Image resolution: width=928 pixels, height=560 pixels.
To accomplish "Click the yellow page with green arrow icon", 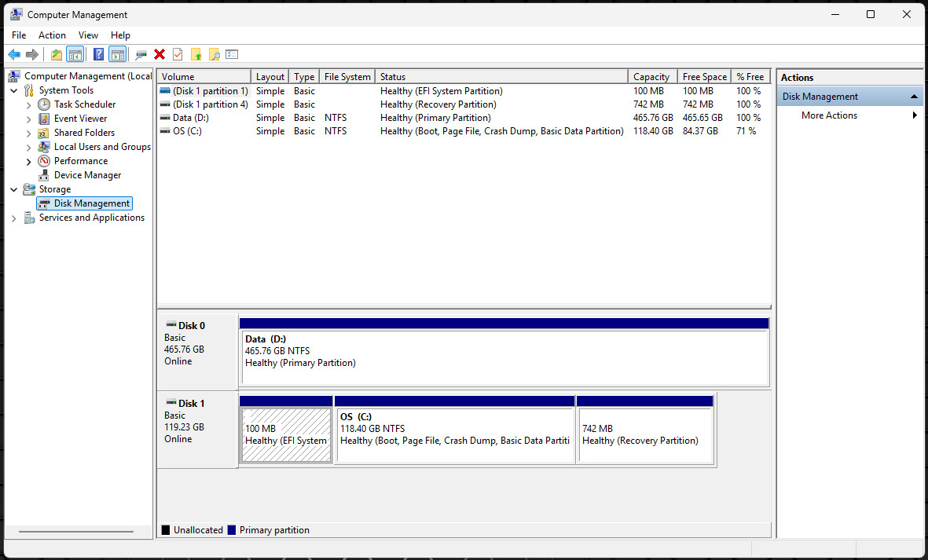I will (196, 54).
